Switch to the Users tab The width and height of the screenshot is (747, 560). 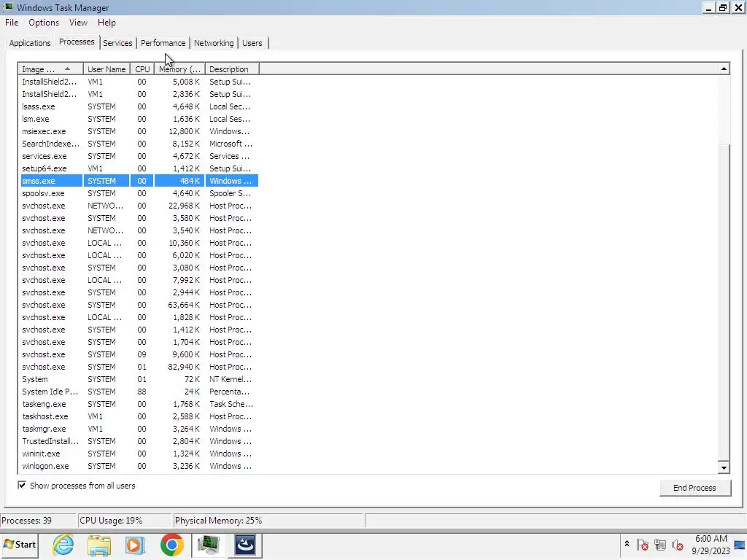252,43
